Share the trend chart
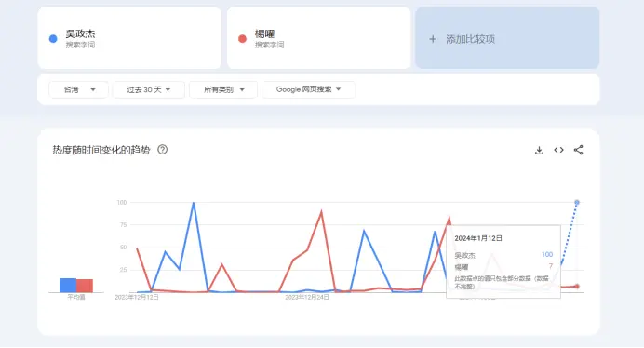Image resolution: width=644 pixels, height=348 pixels. coord(578,150)
